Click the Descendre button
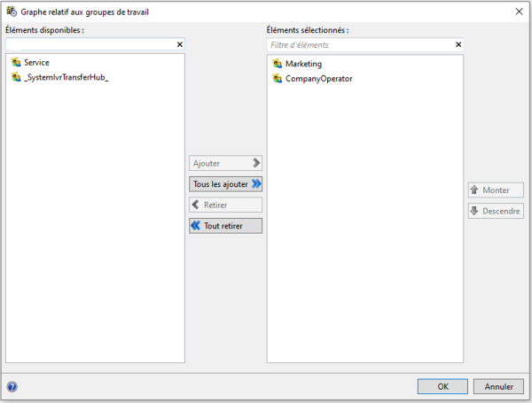Screen dimensions: 532x403 click(496, 211)
